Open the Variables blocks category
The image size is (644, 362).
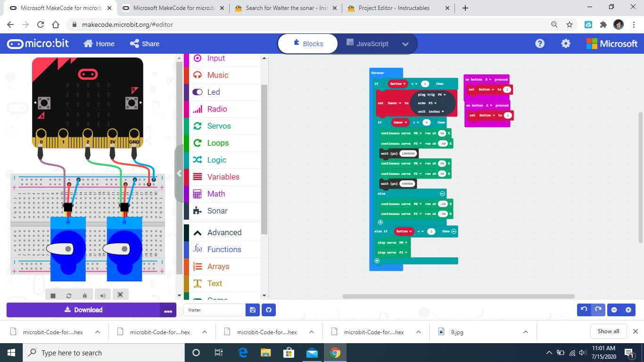(222, 177)
